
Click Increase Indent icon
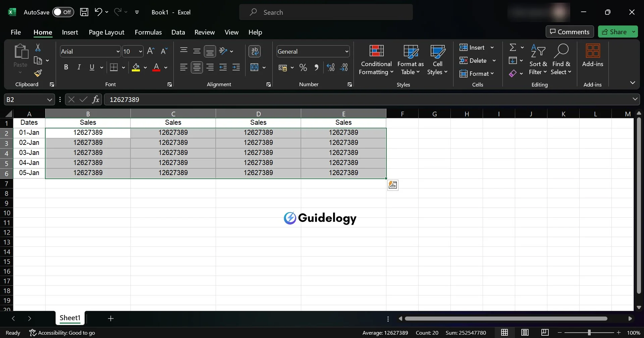[236, 67]
